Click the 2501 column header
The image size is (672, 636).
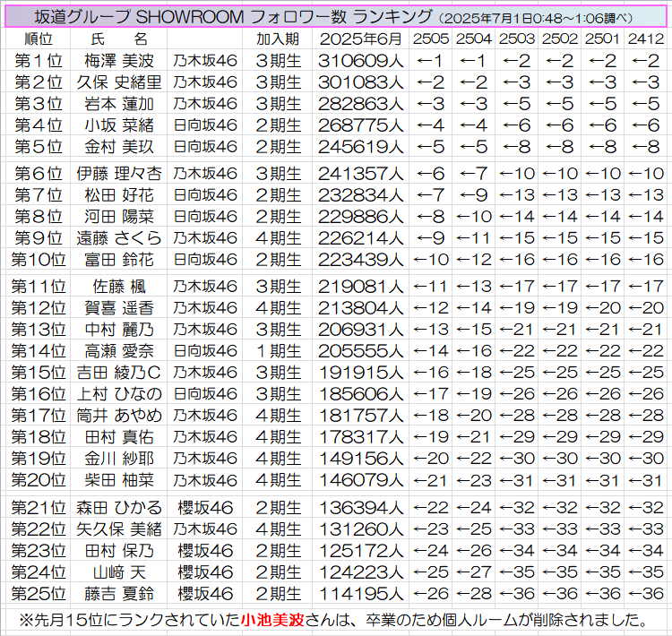(603, 39)
